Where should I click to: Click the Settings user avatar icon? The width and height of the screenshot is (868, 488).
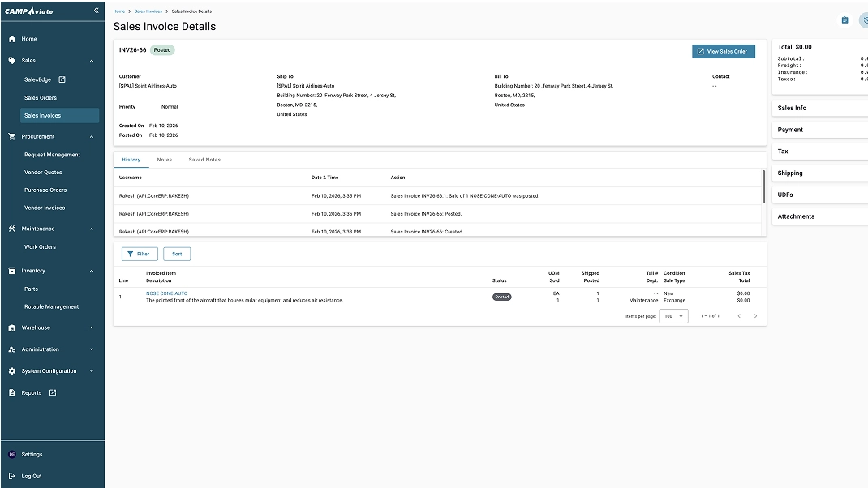point(12,454)
